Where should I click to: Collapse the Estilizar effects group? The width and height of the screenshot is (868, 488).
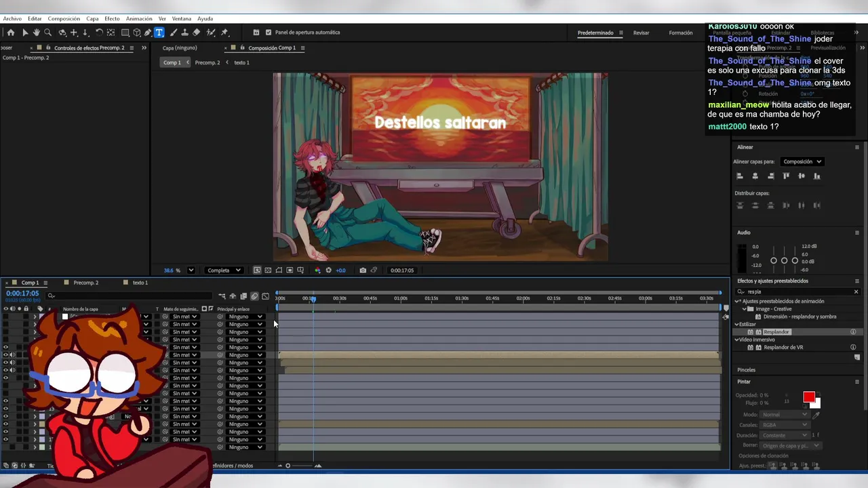coord(737,325)
